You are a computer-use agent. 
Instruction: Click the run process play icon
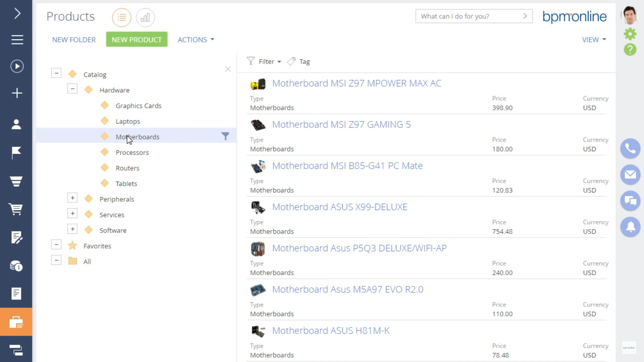click(17, 66)
